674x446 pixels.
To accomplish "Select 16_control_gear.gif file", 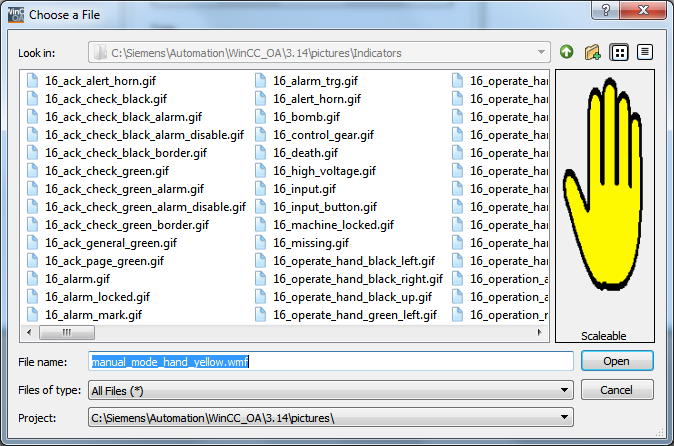I will click(324, 135).
